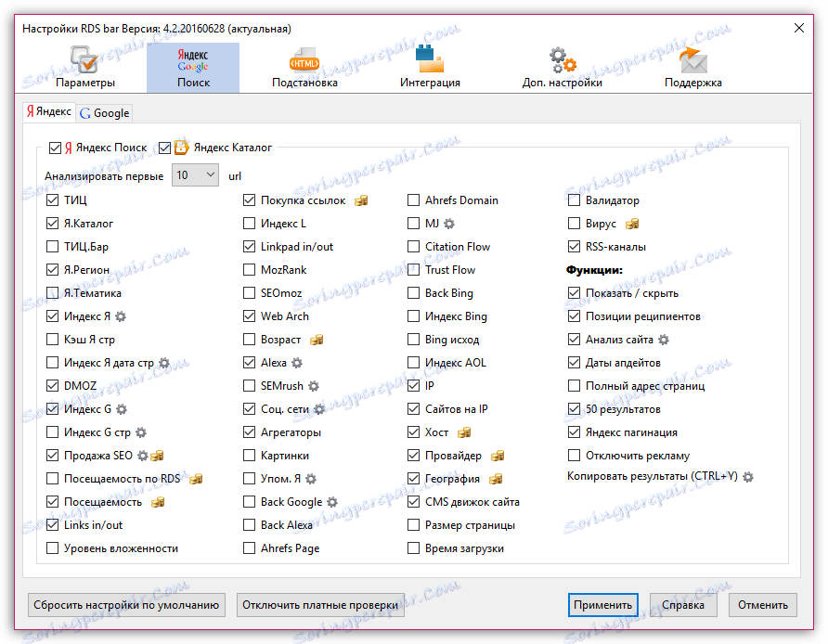Click gear icon beside Индекс G стр

[141, 432]
